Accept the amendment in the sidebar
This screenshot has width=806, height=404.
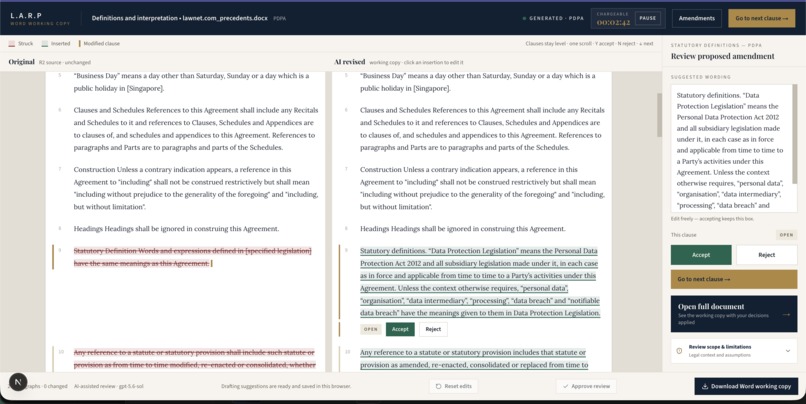click(701, 255)
